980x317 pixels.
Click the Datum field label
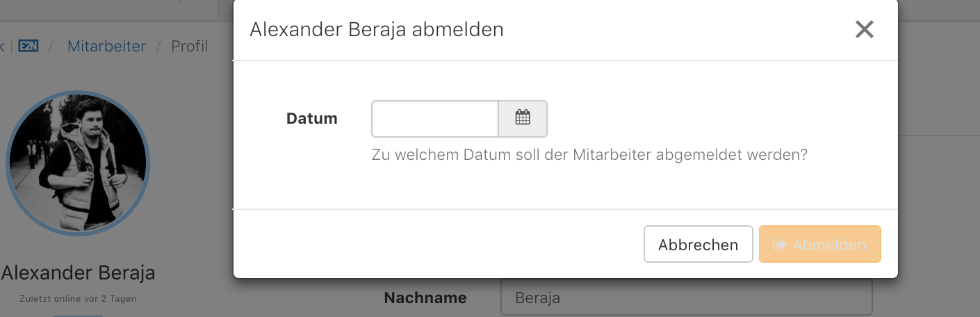click(312, 119)
